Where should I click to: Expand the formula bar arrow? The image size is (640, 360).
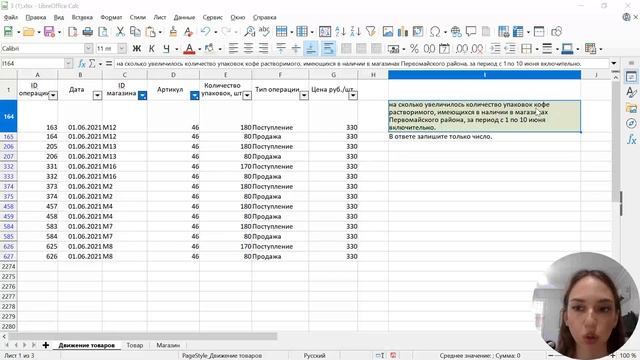click(x=613, y=64)
